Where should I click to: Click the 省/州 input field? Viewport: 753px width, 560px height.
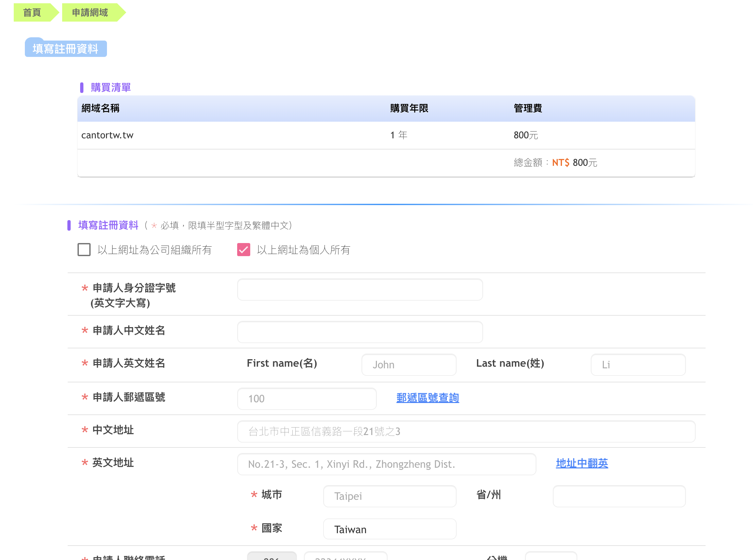point(619,497)
